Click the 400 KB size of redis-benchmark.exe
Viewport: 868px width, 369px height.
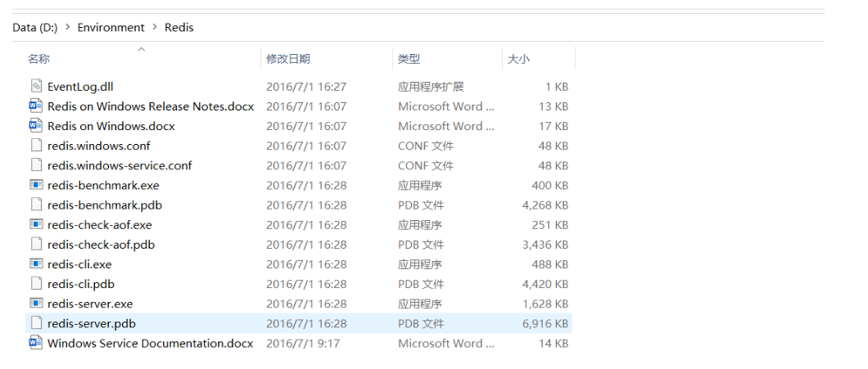click(550, 186)
